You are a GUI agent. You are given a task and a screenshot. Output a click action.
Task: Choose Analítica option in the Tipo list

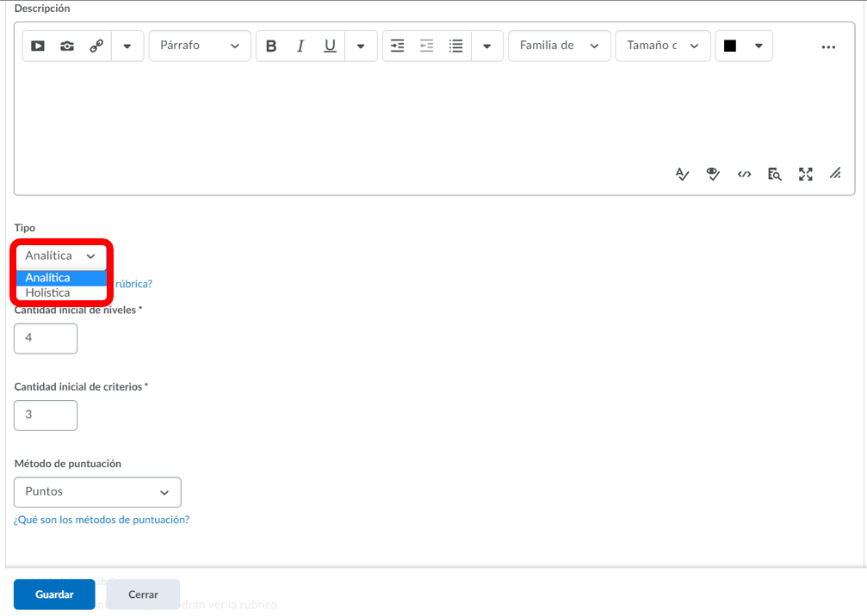tap(48, 278)
